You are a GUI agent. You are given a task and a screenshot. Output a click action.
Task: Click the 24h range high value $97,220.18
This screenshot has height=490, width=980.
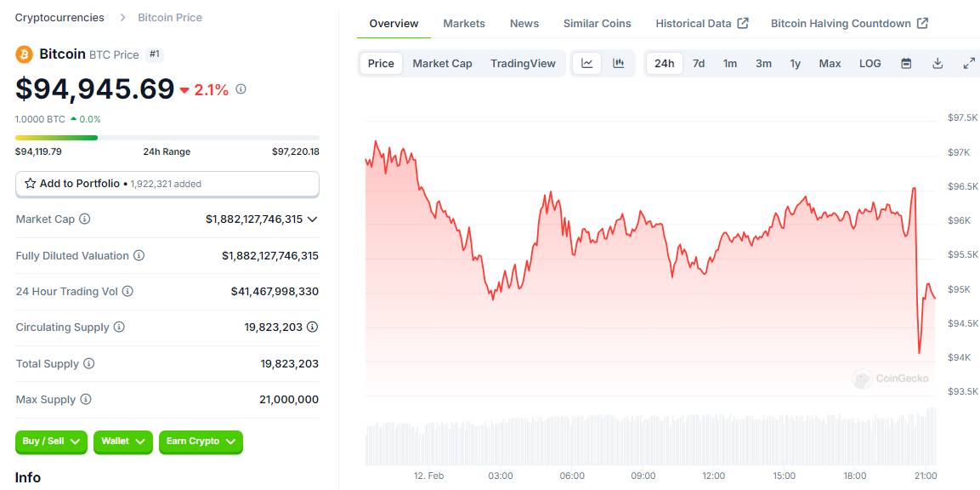[x=296, y=151]
